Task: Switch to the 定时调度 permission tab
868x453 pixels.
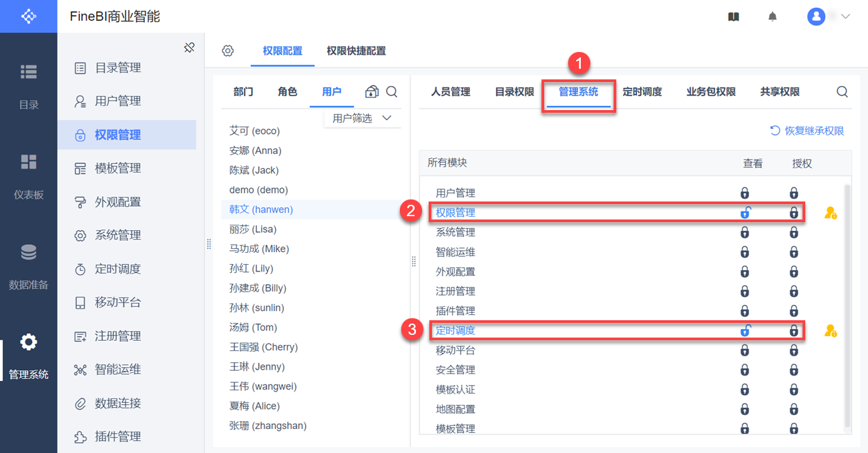Action: coord(642,92)
